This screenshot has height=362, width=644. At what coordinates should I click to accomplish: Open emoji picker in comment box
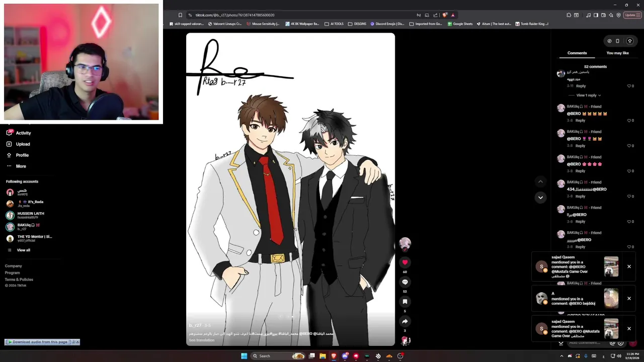tap(620, 343)
